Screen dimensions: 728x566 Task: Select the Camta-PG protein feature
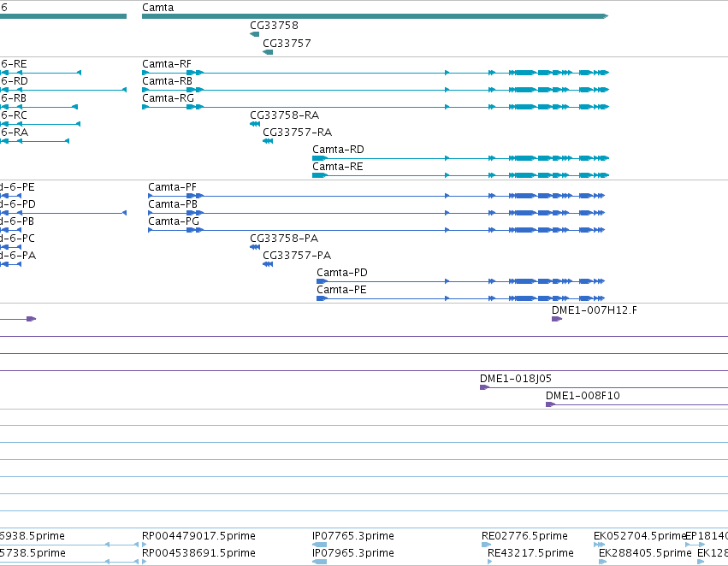point(376,230)
